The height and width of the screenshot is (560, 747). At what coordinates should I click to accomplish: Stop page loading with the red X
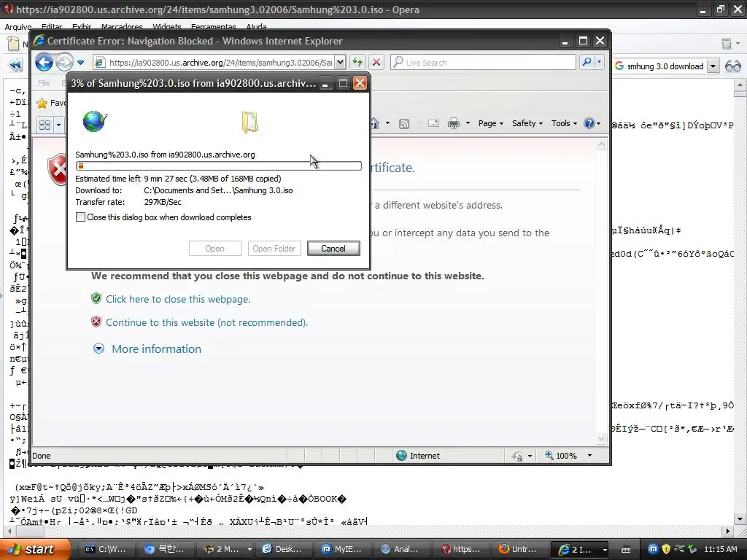point(376,62)
